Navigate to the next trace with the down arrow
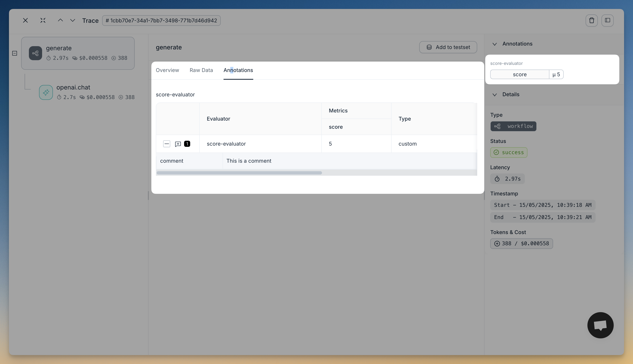 [x=72, y=20]
